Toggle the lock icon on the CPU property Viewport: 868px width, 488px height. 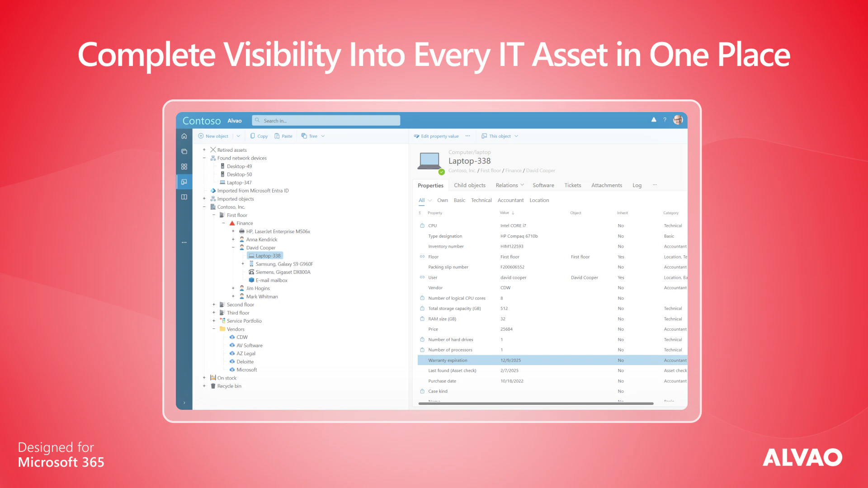coord(421,225)
